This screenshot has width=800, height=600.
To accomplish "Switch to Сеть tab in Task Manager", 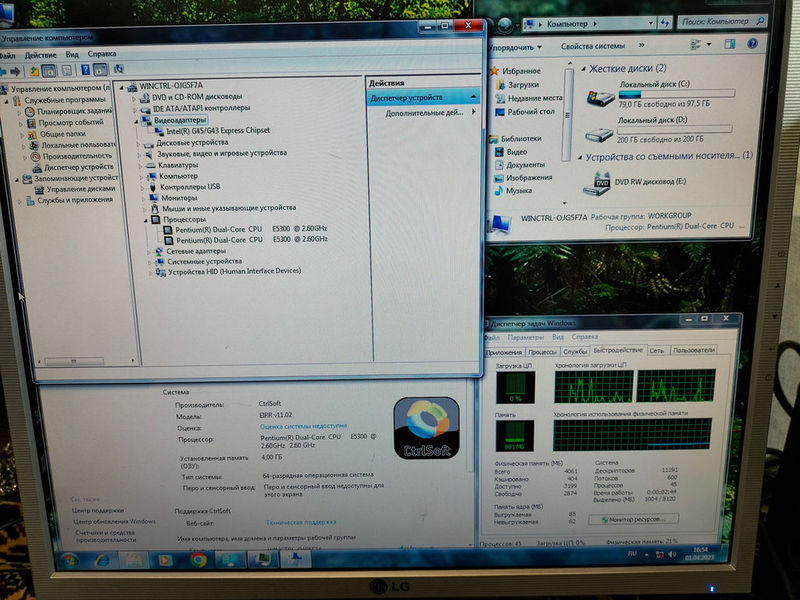I will click(657, 351).
